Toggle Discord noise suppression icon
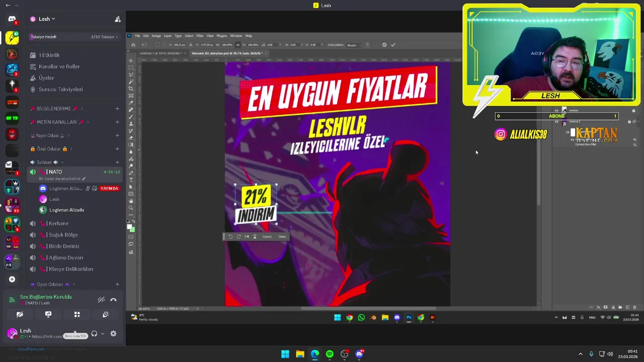Image resolution: width=644 pixels, height=362 pixels. 101,300
